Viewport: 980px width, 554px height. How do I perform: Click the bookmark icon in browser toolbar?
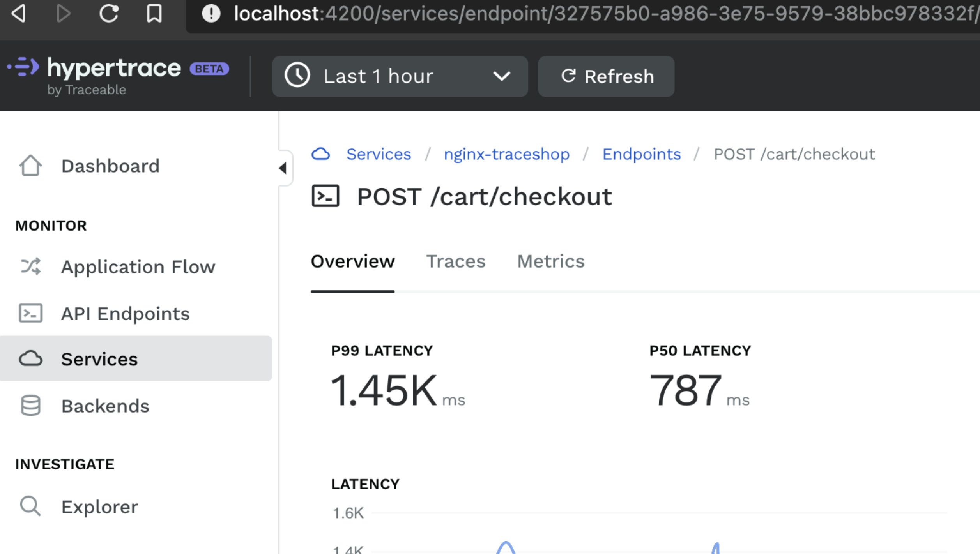pyautogui.click(x=154, y=14)
